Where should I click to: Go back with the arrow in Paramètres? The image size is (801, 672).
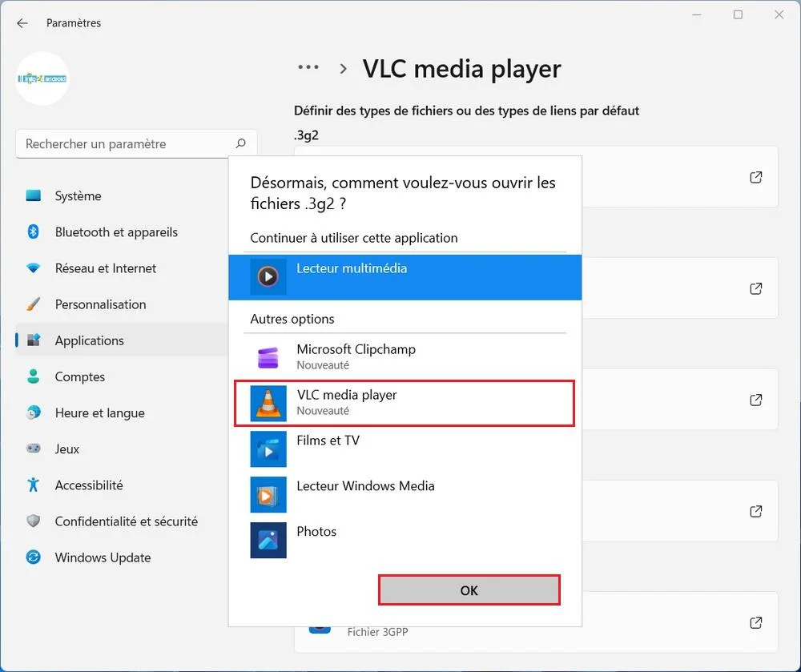(22, 23)
